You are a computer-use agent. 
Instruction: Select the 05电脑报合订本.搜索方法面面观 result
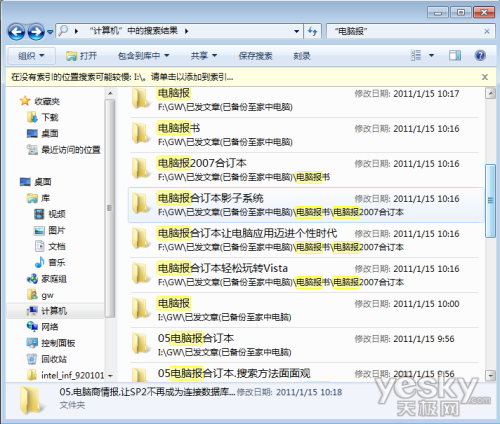[x=304, y=373]
